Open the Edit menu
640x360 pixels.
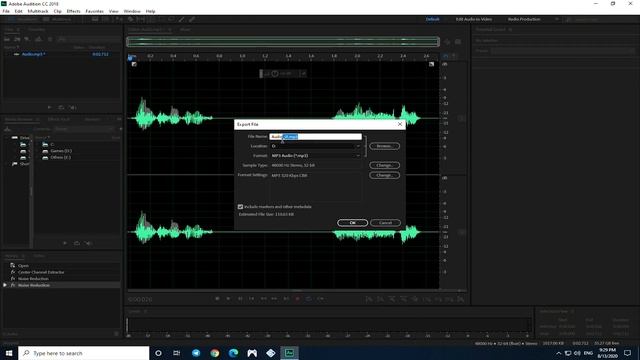[18, 11]
